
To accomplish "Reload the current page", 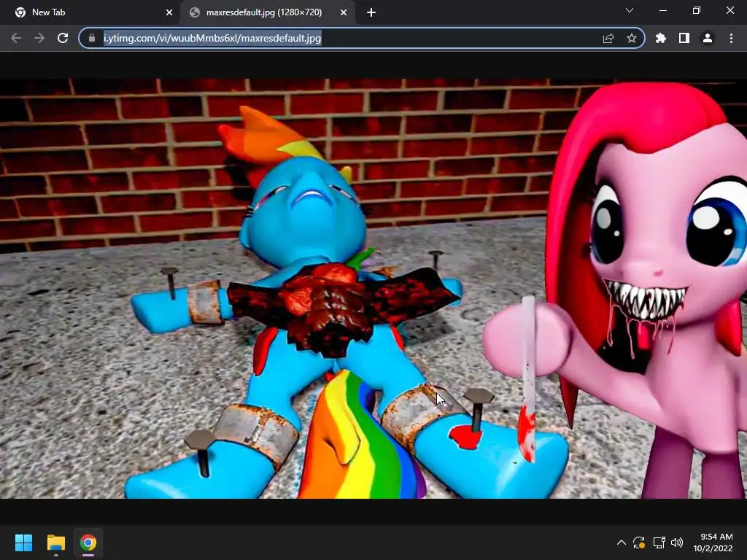I will (63, 38).
